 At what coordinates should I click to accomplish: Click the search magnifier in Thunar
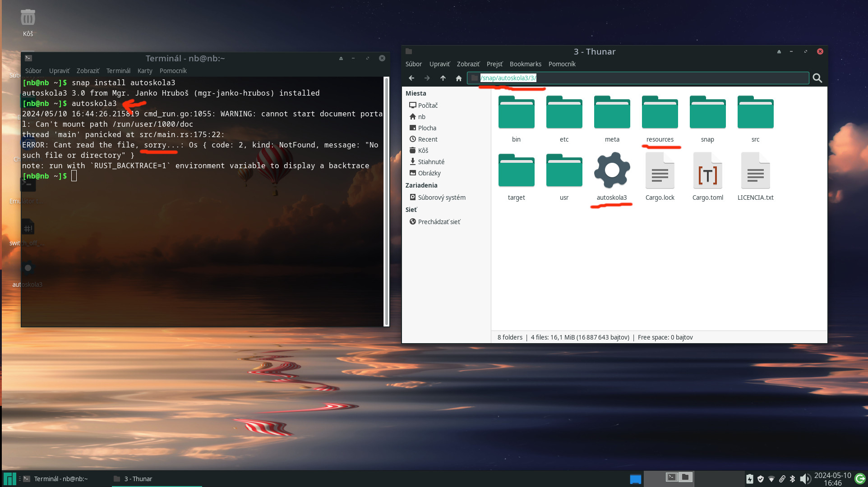(x=817, y=78)
